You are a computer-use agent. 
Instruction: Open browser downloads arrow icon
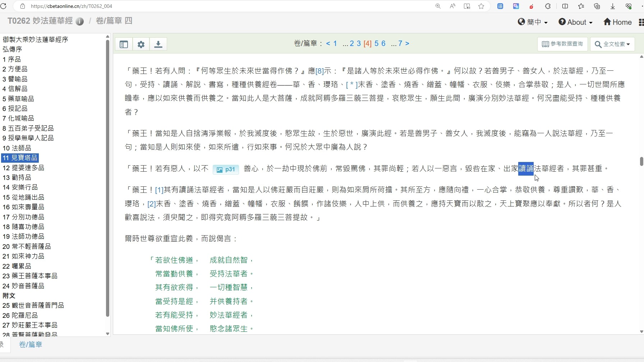(x=613, y=6)
